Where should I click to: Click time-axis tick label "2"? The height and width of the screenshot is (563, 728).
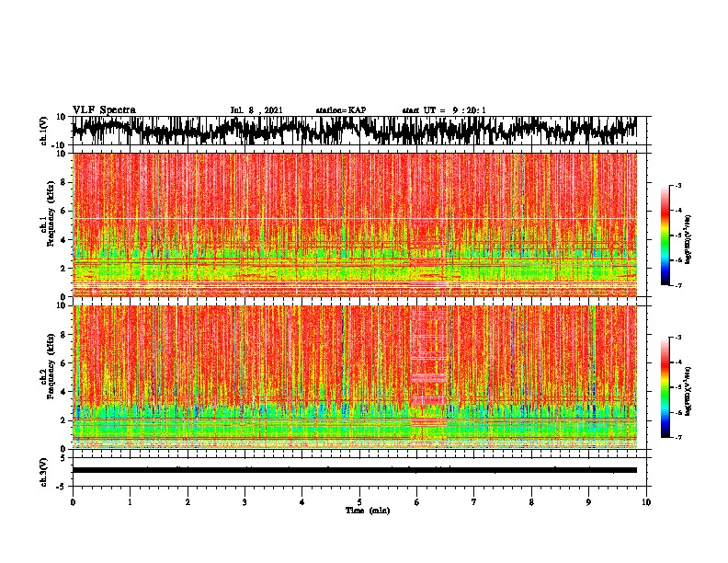click(188, 502)
